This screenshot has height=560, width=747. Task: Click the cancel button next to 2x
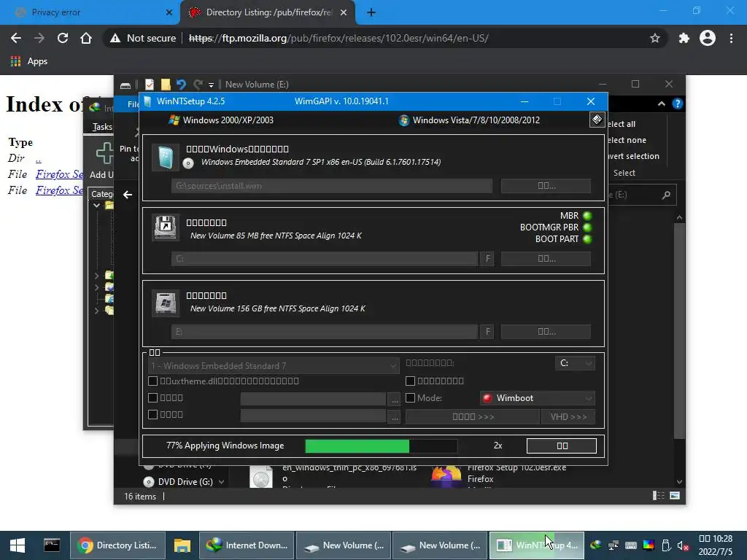coord(562,446)
